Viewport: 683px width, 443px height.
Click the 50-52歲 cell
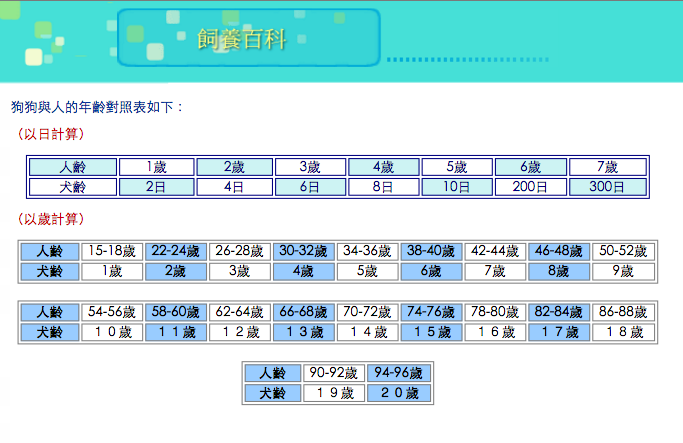tap(623, 251)
